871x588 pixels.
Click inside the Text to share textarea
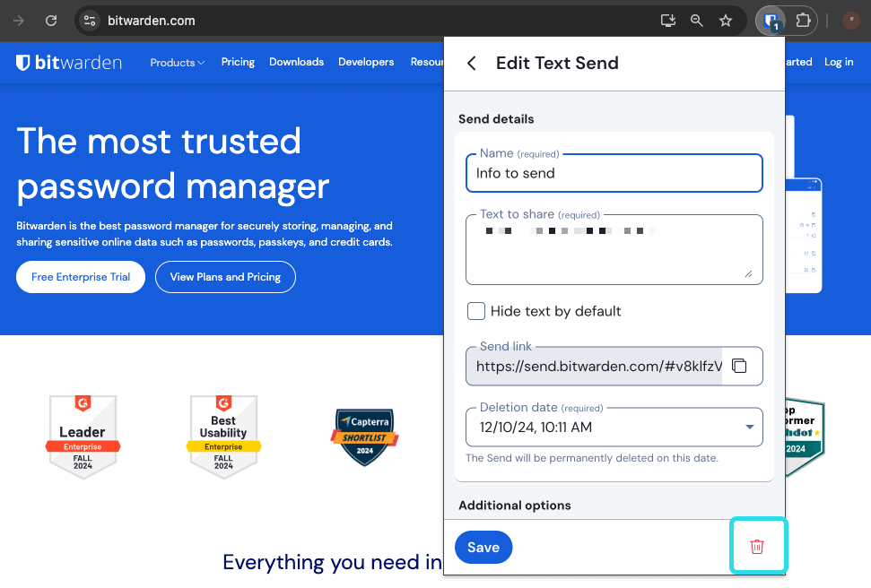point(614,250)
